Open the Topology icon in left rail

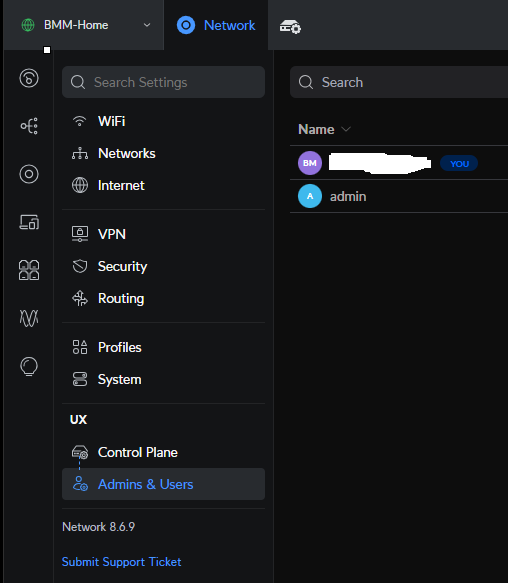pyautogui.click(x=29, y=126)
